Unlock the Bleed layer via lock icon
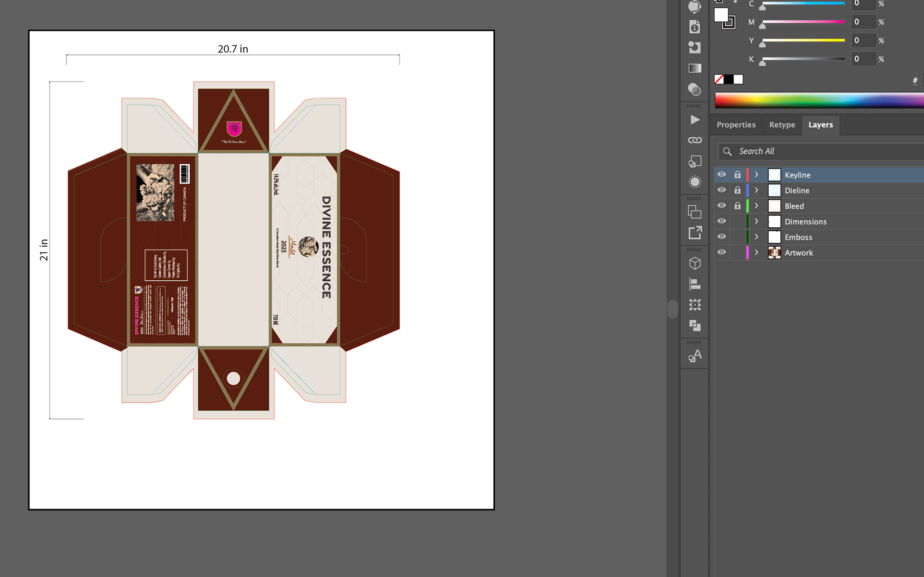The height and width of the screenshot is (577, 924). click(737, 206)
